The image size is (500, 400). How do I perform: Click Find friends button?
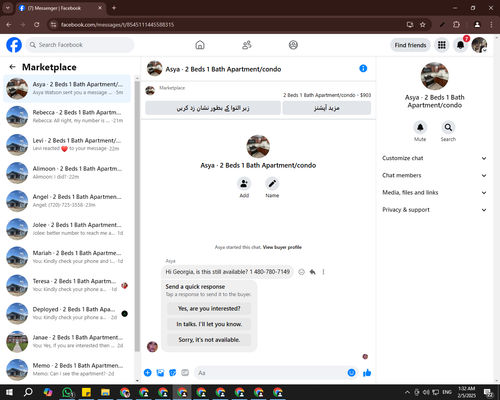coord(410,45)
